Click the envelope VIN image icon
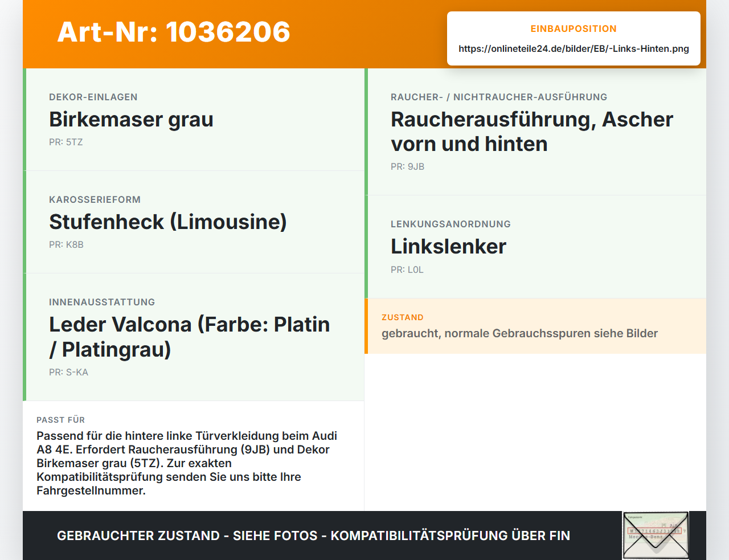 656,536
